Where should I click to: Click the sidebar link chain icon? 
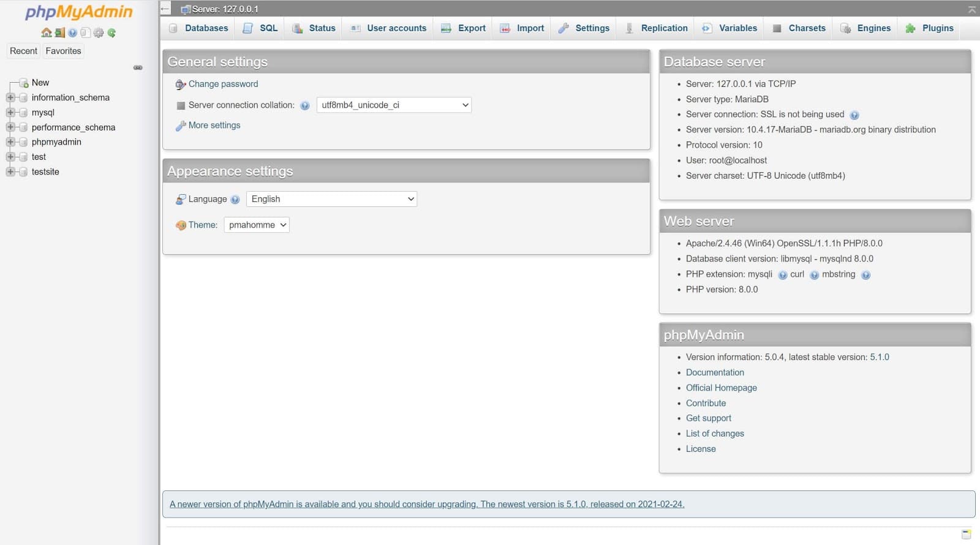(138, 67)
